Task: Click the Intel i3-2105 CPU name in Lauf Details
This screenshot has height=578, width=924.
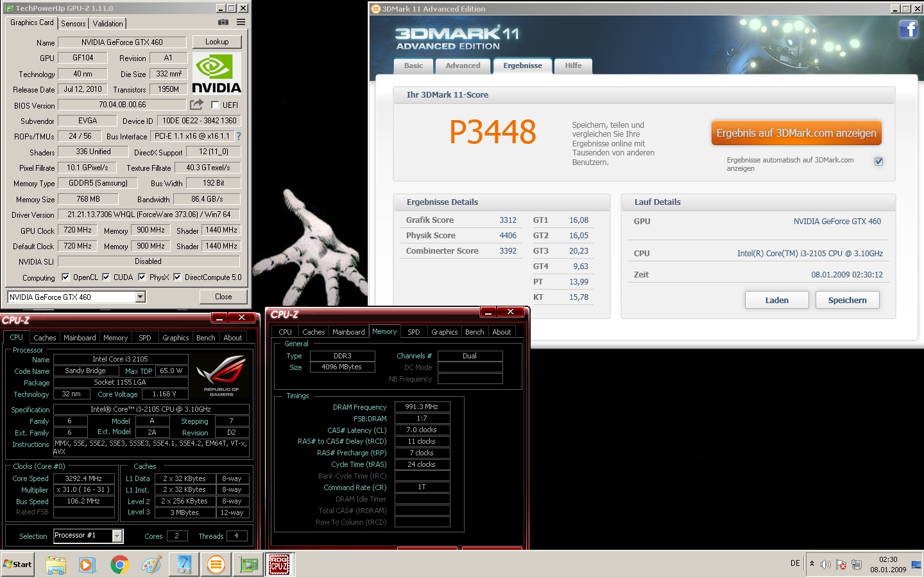Action: 810,254
